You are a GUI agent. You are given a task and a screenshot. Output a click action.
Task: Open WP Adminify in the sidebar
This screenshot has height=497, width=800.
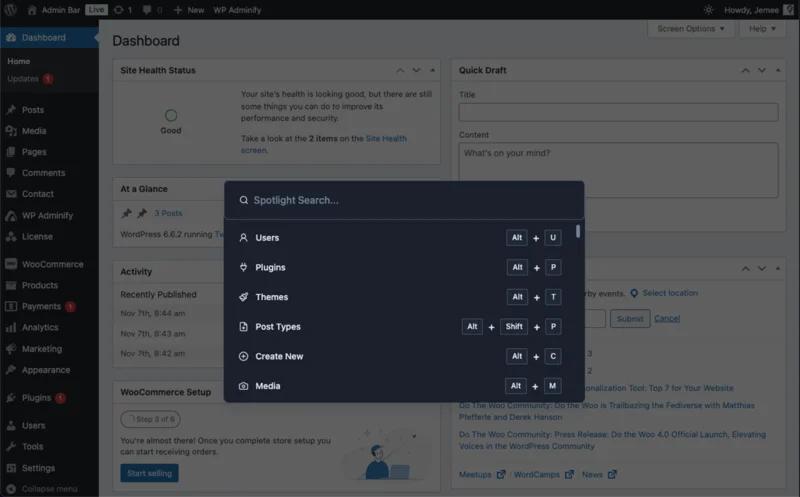tap(49, 215)
